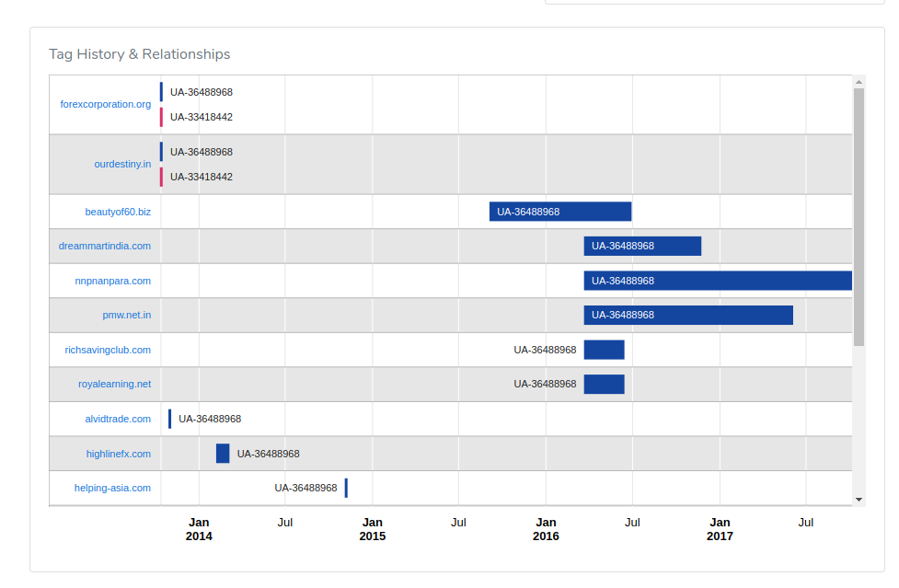Click UA-36488968 label in helping-asia.com row

305,489
